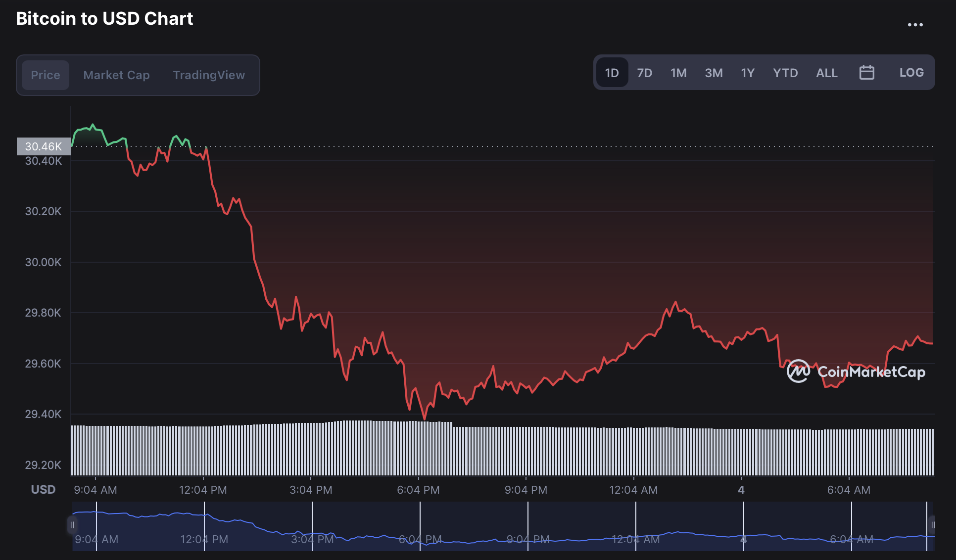Viewport: 956px width, 560px height.
Task: Select the 7D time range
Action: (644, 73)
